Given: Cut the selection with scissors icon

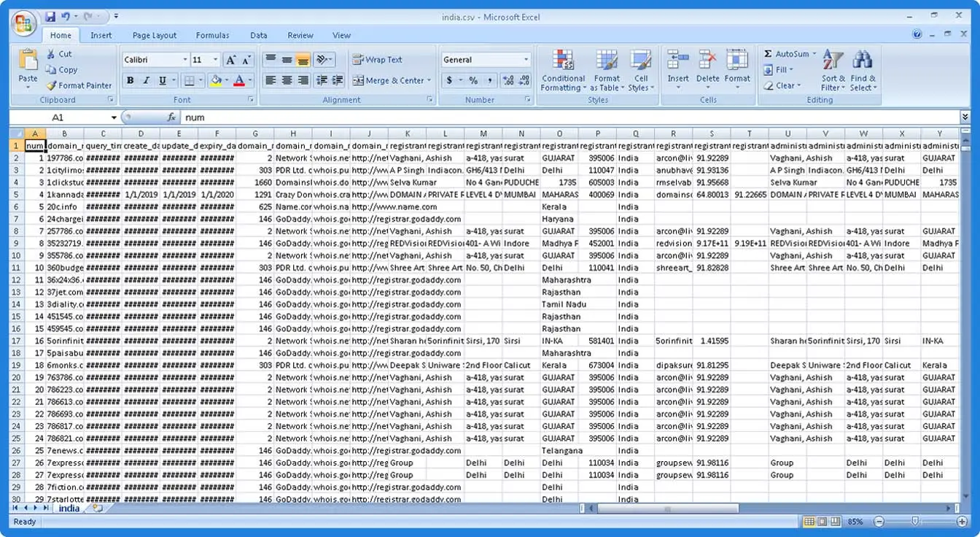Looking at the screenshot, I should click(59, 54).
